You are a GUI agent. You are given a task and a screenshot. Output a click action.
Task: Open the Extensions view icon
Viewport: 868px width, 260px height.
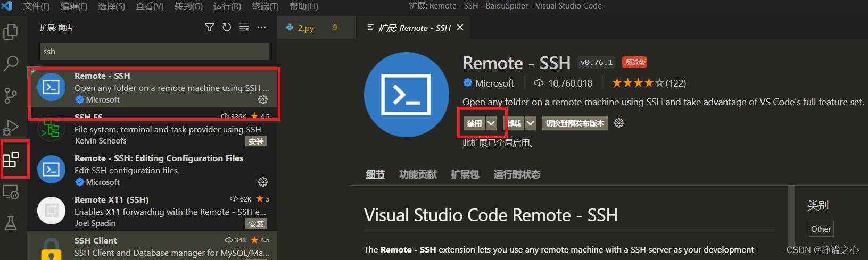[x=11, y=160]
